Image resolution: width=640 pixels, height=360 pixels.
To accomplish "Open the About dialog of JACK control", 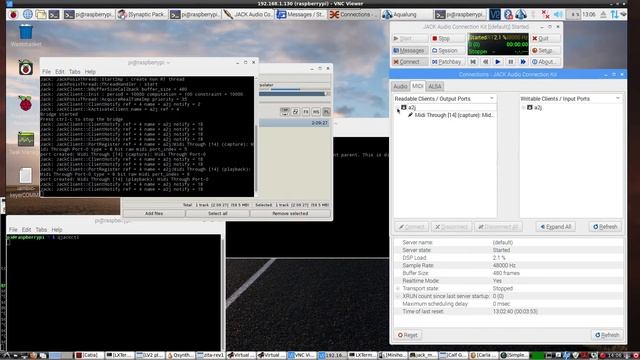I will pos(545,62).
